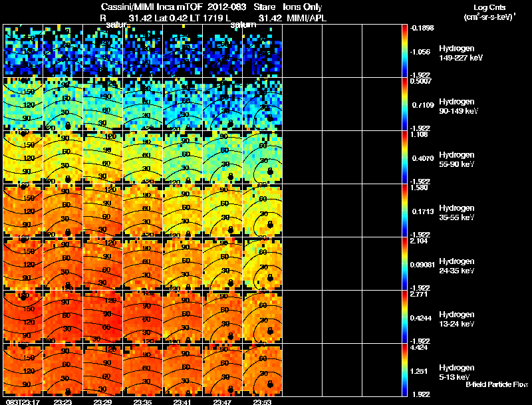Open the 23:17 Hydrogen 149-227 keV image

click(x=23, y=51)
